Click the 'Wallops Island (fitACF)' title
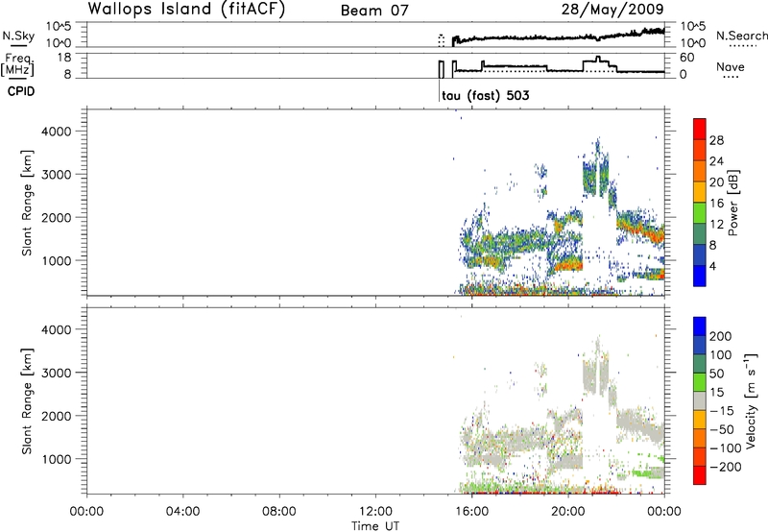768x532 pixels. pos(186,10)
